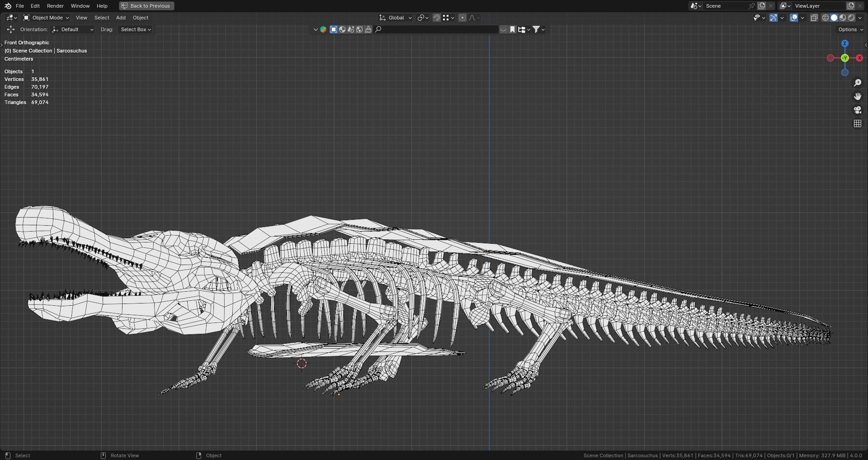Click the green Y axis gizmo

(x=844, y=58)
